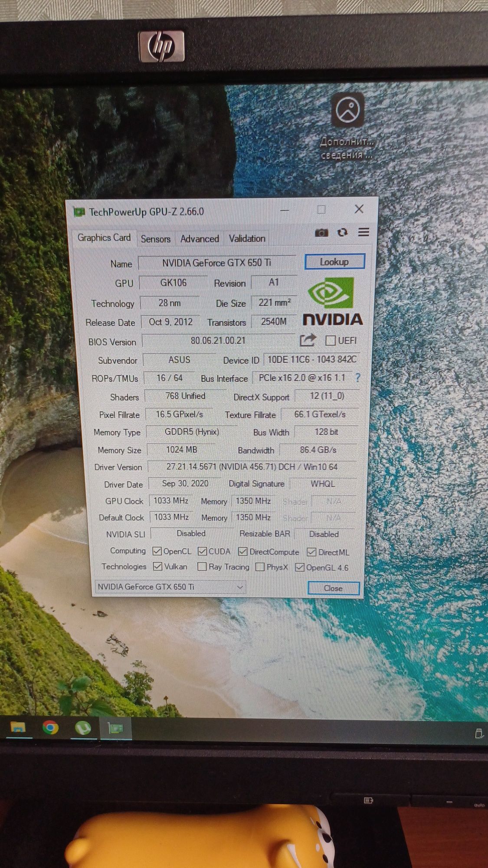Click the Texture Fillrate field value
Viewport: 488px width, 868px height.
[x=320, y=414]
